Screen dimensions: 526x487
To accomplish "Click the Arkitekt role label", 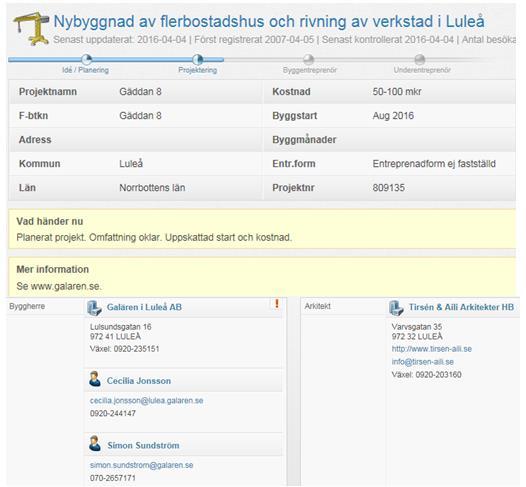I will tap(317, 306).
